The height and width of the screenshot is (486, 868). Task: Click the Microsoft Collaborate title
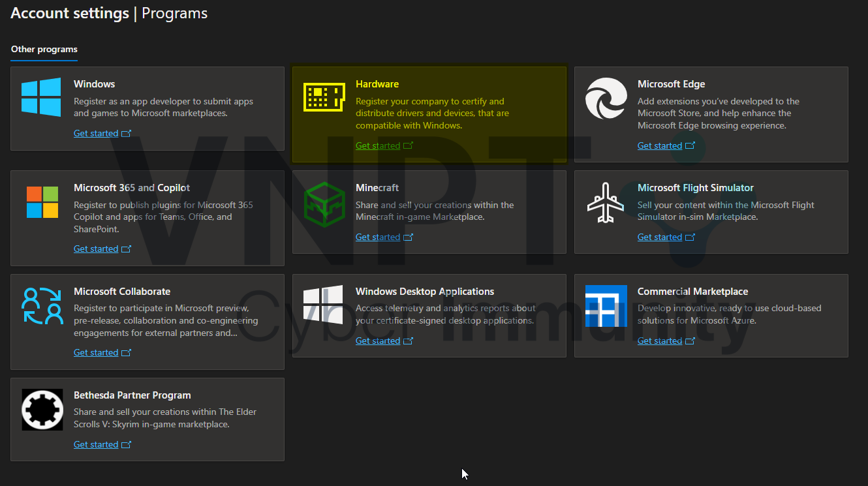point(122,292)
